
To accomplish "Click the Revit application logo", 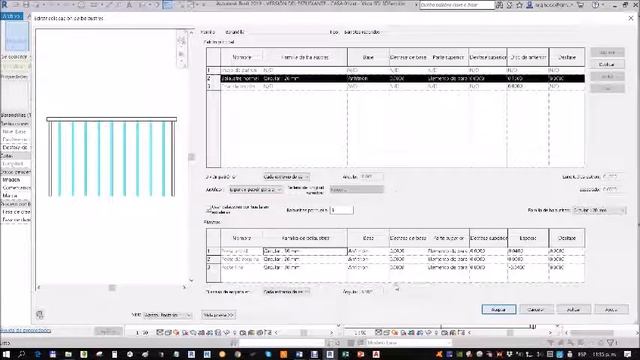I will coord(4,4).
